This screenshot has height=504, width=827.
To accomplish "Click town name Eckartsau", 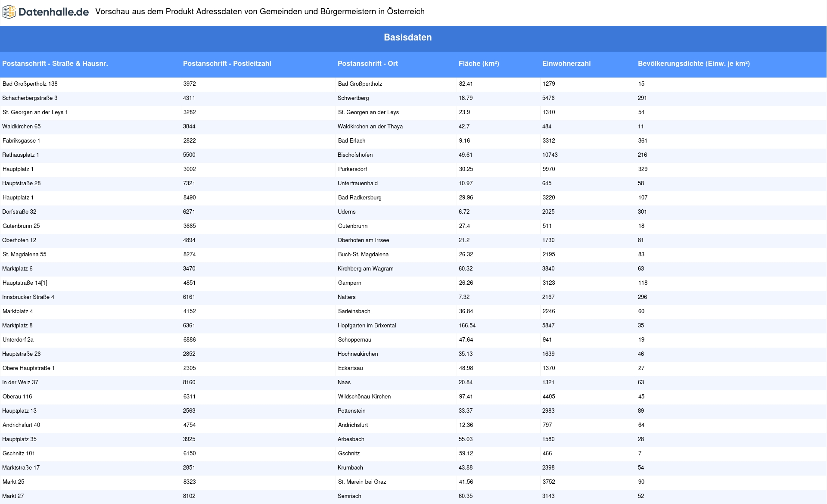I will click(350, 368).
